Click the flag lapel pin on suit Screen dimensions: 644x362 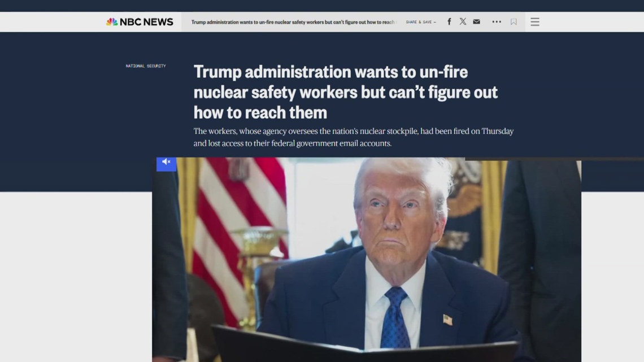coord(447,319)
